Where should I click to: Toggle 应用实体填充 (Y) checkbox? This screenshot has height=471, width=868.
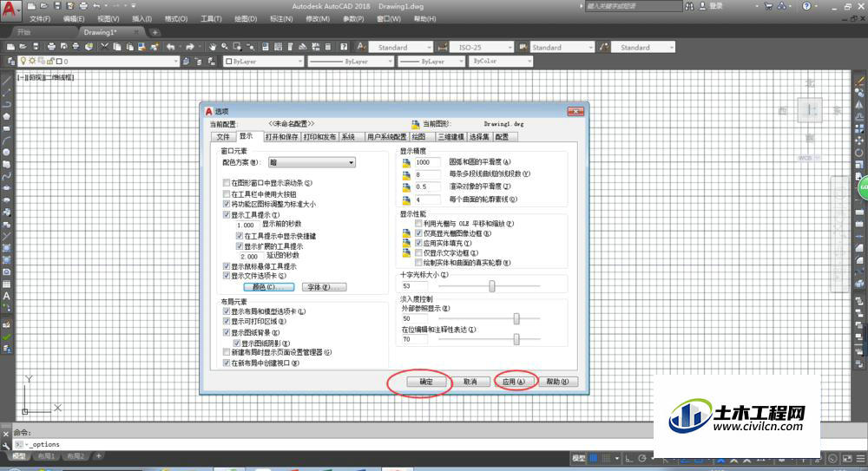coord(419,243)
